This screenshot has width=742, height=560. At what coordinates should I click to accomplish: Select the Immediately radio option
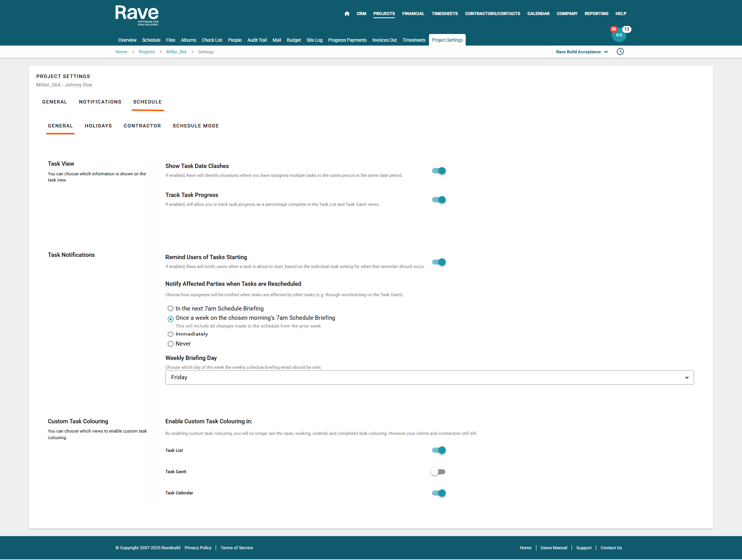tap(170, 334)
